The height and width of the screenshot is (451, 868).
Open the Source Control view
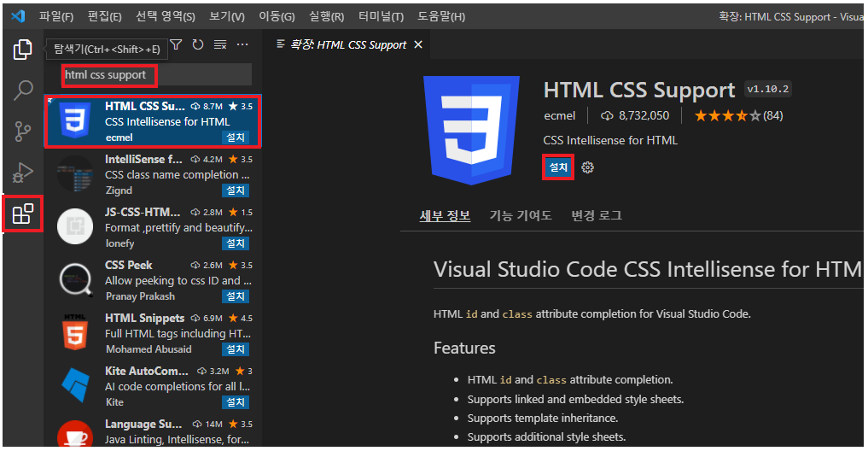coord(23,132)
